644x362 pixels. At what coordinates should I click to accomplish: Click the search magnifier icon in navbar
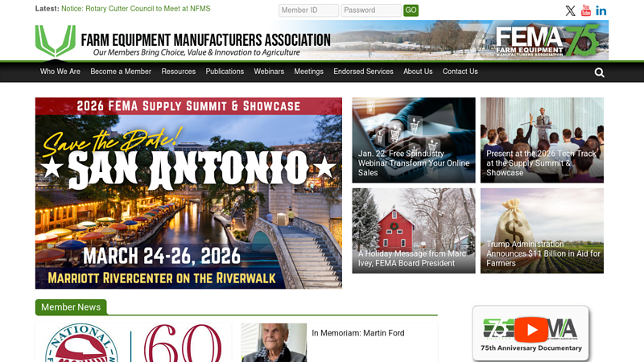click(599, 72)
